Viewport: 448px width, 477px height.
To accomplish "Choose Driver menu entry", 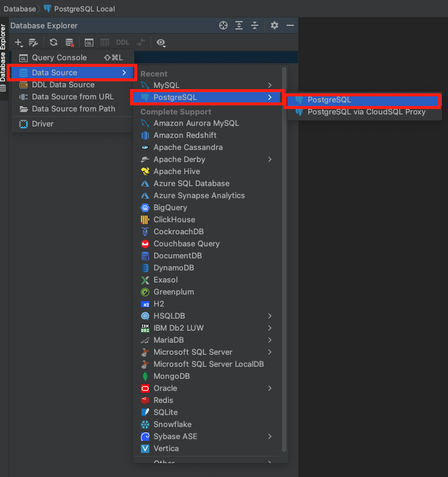I will 73,124.
